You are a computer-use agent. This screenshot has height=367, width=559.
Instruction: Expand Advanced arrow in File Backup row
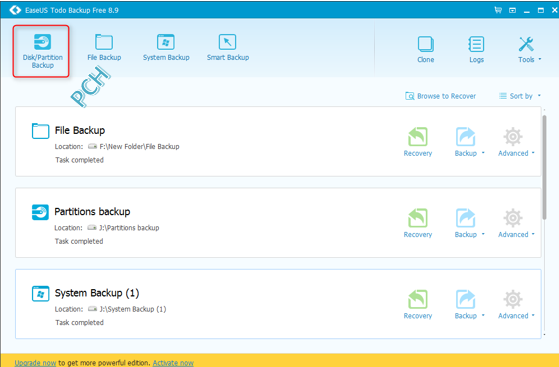pos(533,153)
